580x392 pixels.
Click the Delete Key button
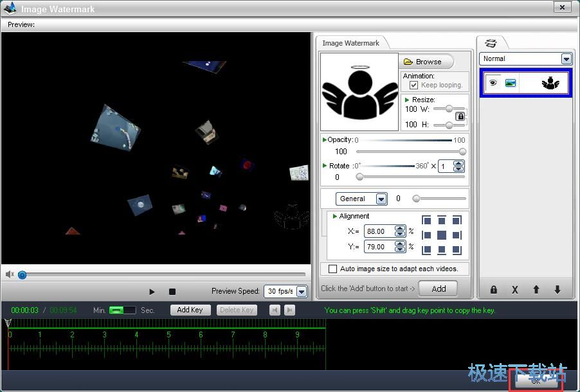(237, 310)
